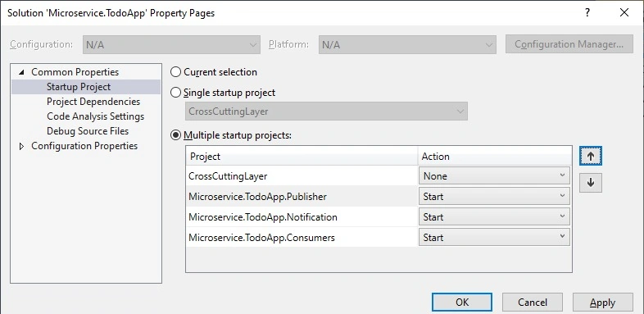
Task: Open Action dropdown for Microservice.TodoApp.Notification
Action: tap(494, 217)
